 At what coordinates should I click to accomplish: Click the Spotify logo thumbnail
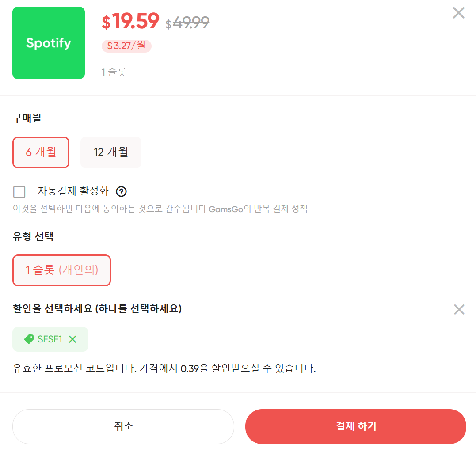pos(48,42)
